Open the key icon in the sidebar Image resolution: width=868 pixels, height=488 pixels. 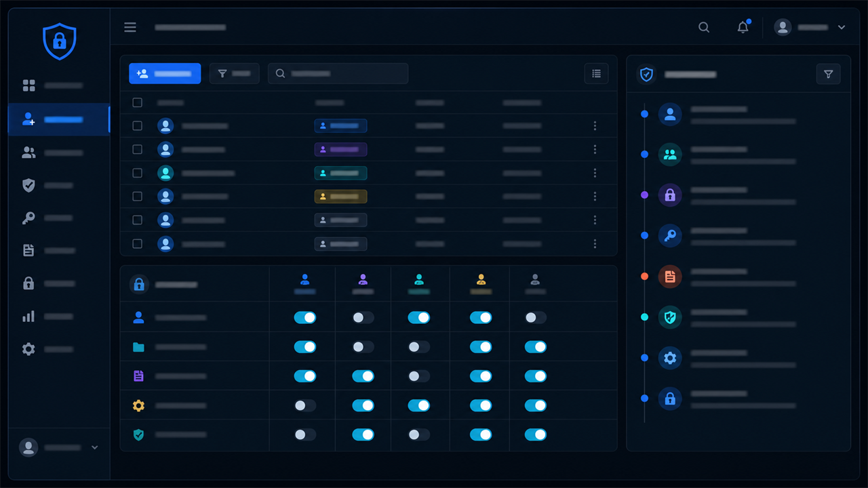point(28,218)
